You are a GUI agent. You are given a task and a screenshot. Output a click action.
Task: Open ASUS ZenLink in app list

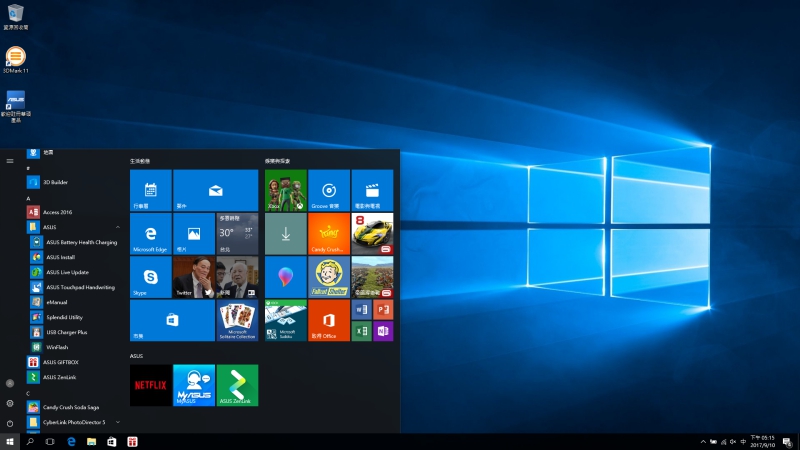point(74,377)
